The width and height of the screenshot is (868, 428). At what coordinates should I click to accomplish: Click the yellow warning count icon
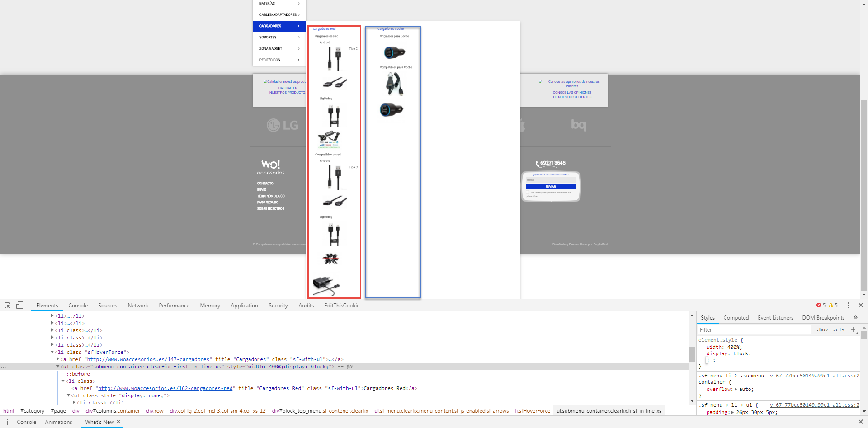coord(831,306)
